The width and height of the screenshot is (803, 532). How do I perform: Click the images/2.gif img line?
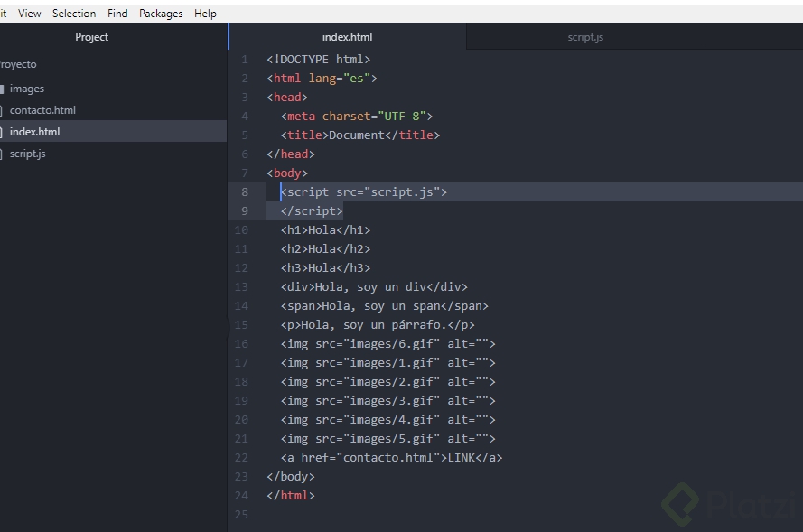(388, 381)
